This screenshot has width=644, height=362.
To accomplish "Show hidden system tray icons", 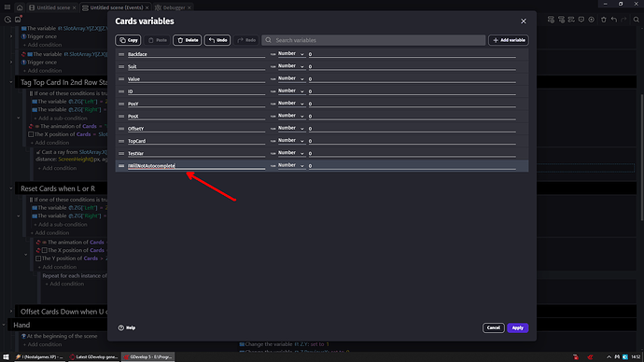I will pyautogui.click(x=609, y=357).
